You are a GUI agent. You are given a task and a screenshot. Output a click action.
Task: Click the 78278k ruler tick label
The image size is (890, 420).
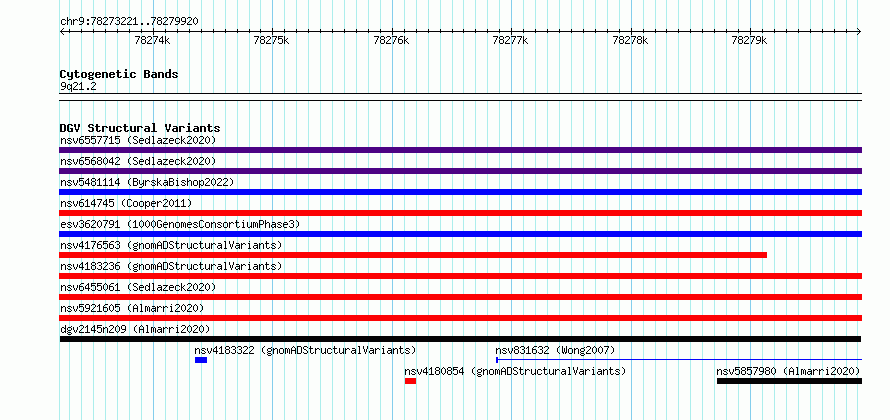[x=630, y=40]
